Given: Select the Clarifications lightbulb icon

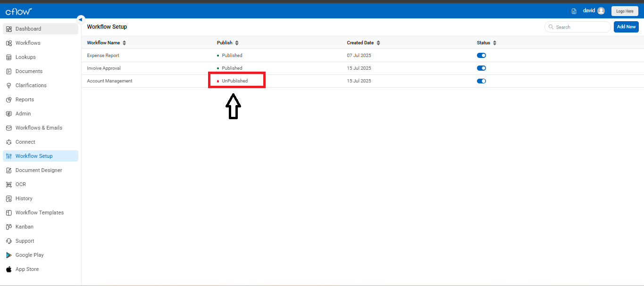Looking at the screenshot, I should point(9,85).
